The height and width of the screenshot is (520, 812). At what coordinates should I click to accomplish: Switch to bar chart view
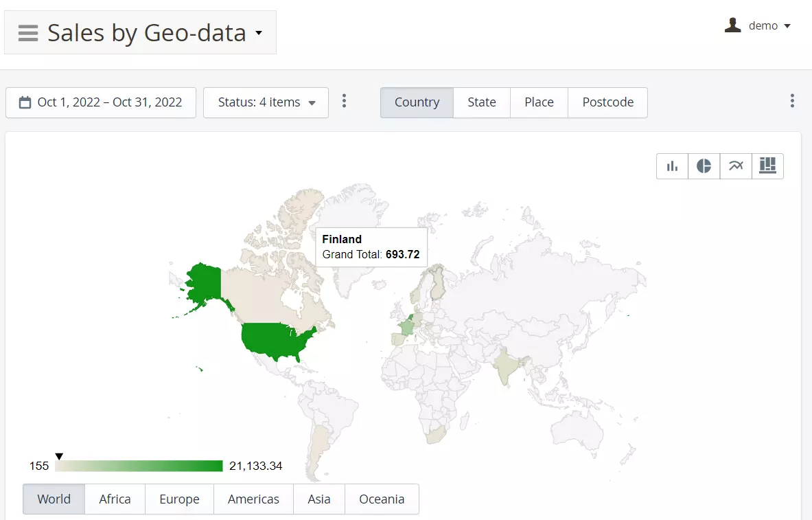click(x=672, y=166)
